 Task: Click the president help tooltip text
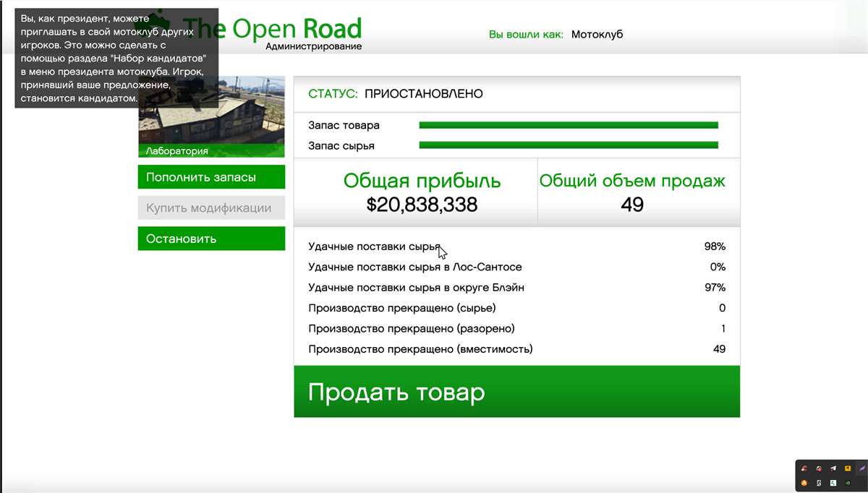116,58
